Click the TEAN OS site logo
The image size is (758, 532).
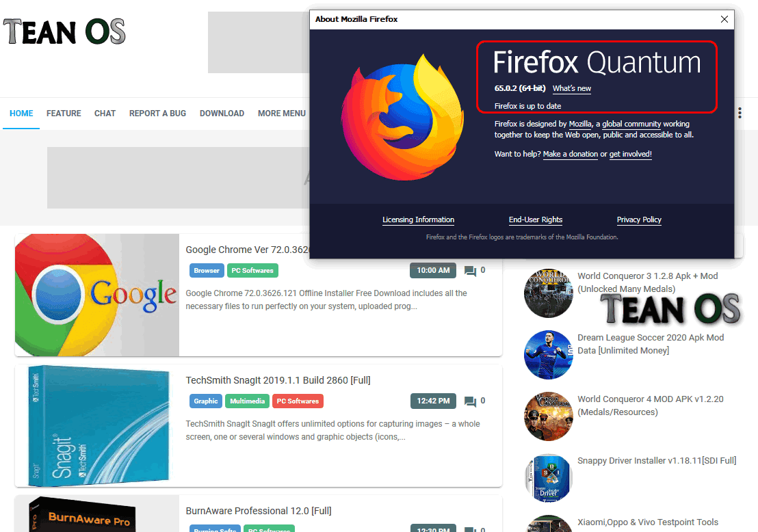[64, 32]
